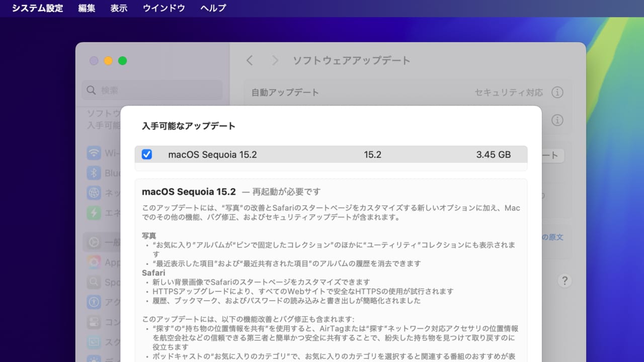Select the Control Center icon in sidebar
Screen dimensions: 644x362
[x=94, y=322]
